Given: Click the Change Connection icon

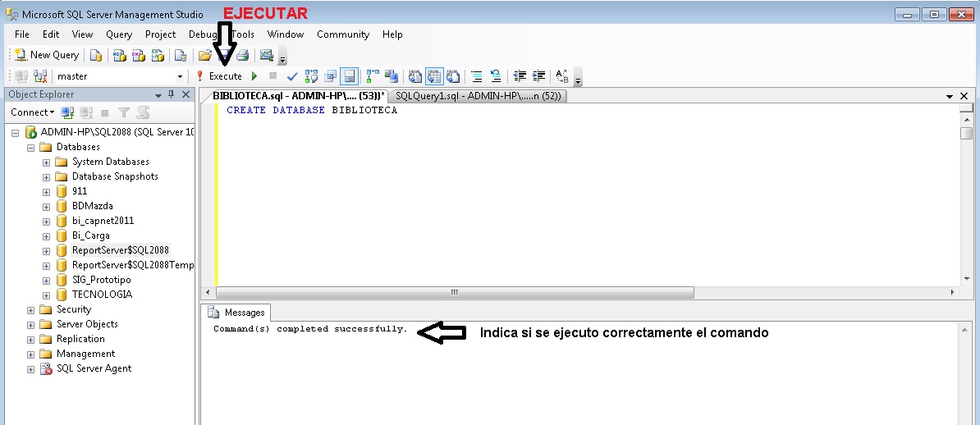Looking at the screenshot, I should pyautogui.click(x=40, y=76).
